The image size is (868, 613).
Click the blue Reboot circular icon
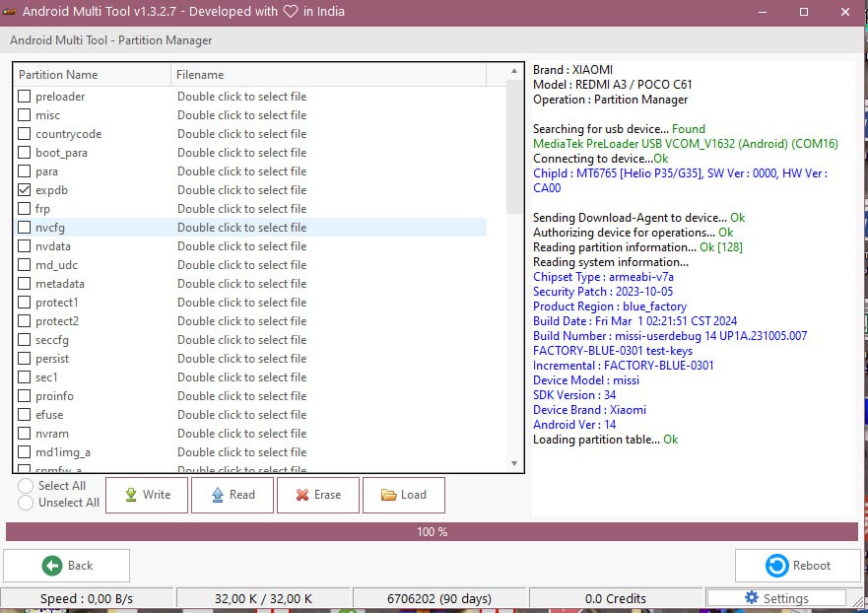point(776,566)
